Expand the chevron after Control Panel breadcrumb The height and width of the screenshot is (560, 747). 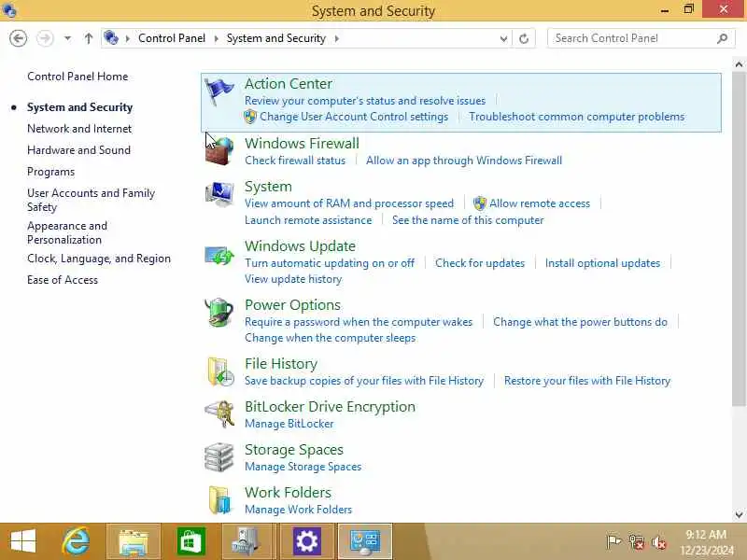pyautogui.click(x=217, y=38)
